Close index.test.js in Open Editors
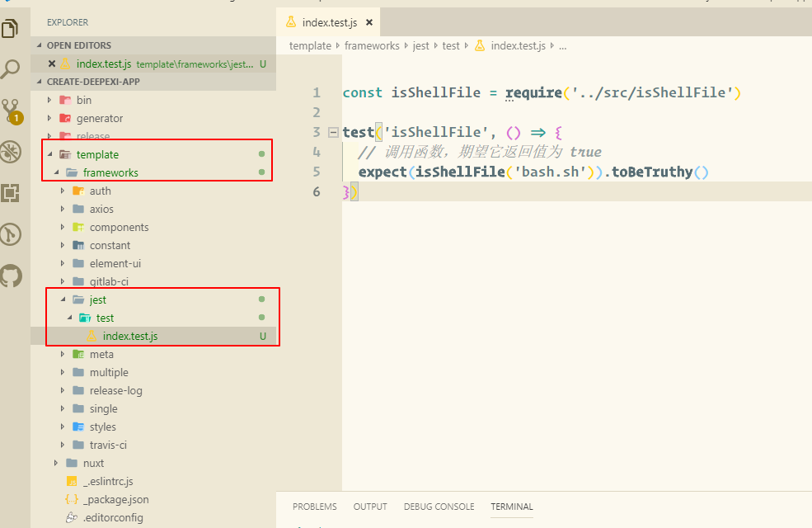The image size is (812, 528). pyautogui.click(x=52, y=64)
